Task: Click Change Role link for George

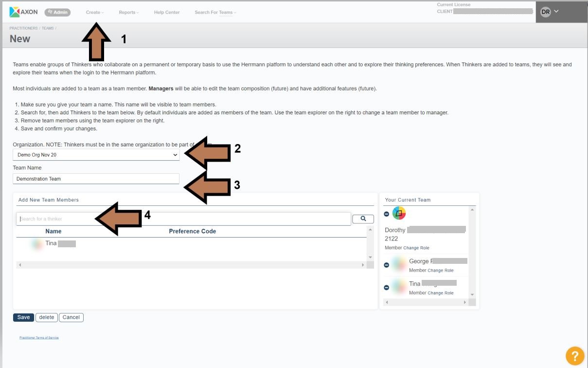Action: pyautogui.click(x=441, y=271)
